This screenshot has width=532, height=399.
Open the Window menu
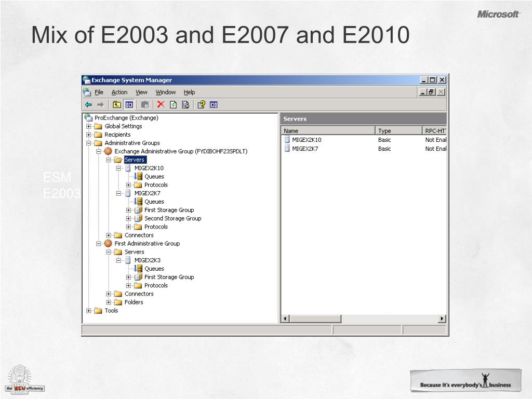pos(166,92)
